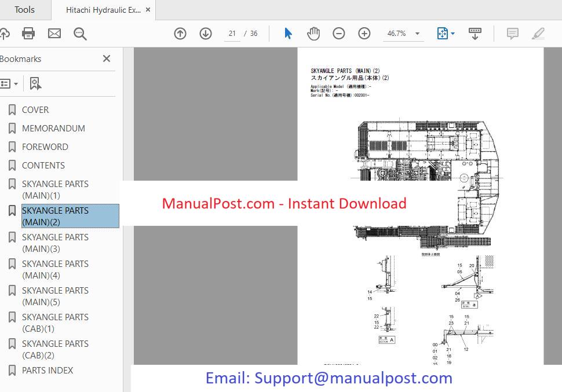562x392 pixels.
Task: Zoom in using the plus button
Action: [x=364, y=34]
